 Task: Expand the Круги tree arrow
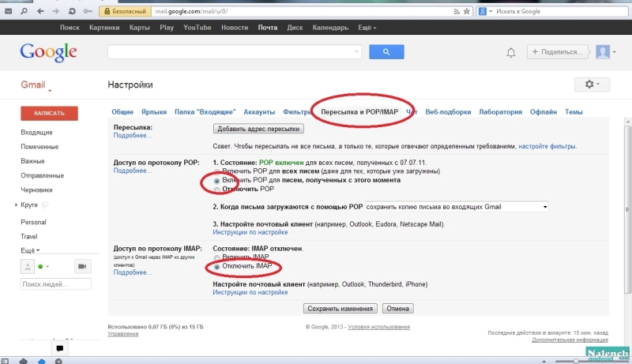[x=16, y=205]
